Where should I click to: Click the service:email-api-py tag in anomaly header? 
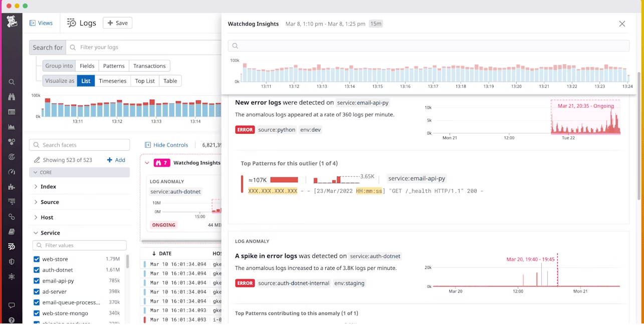click(363, 103)
